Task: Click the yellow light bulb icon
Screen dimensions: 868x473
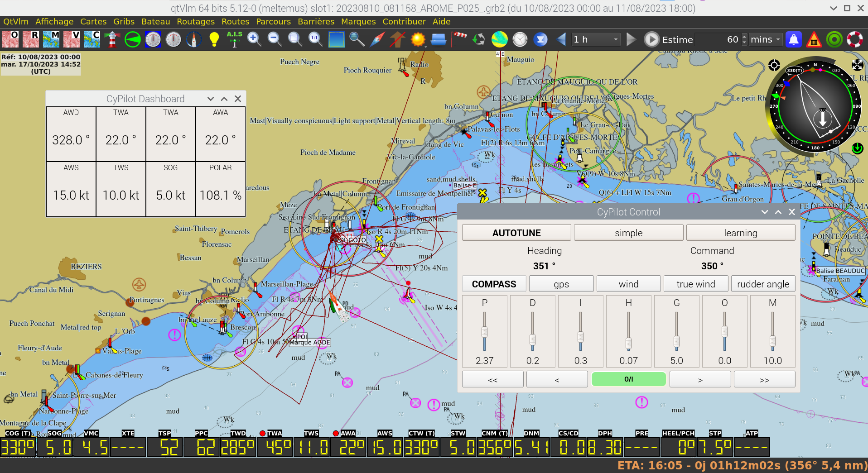Action: click(x=214, y=40)
